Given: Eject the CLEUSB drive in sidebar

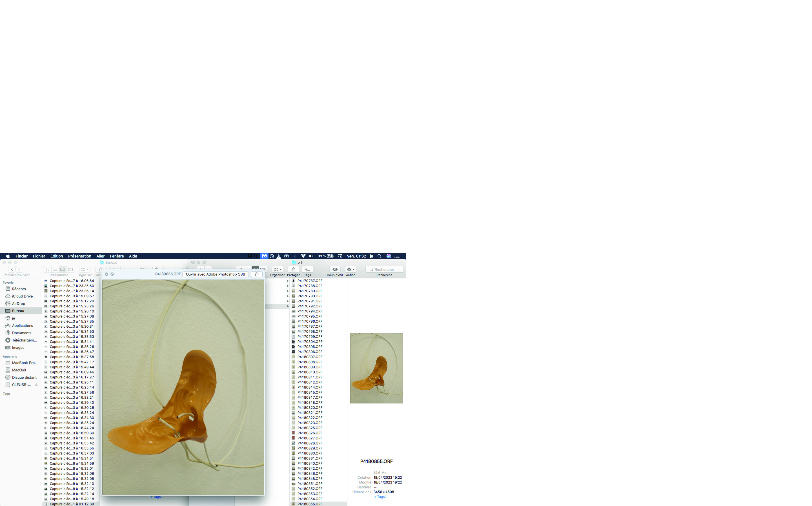Looking at the screenshot, I should [x=36, y=385].
